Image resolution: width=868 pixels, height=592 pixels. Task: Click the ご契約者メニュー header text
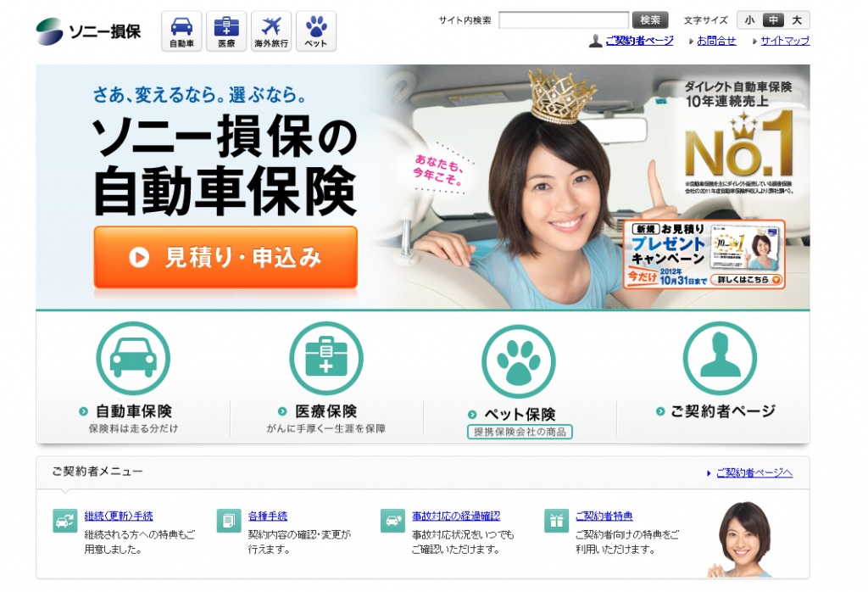(97, 472)
